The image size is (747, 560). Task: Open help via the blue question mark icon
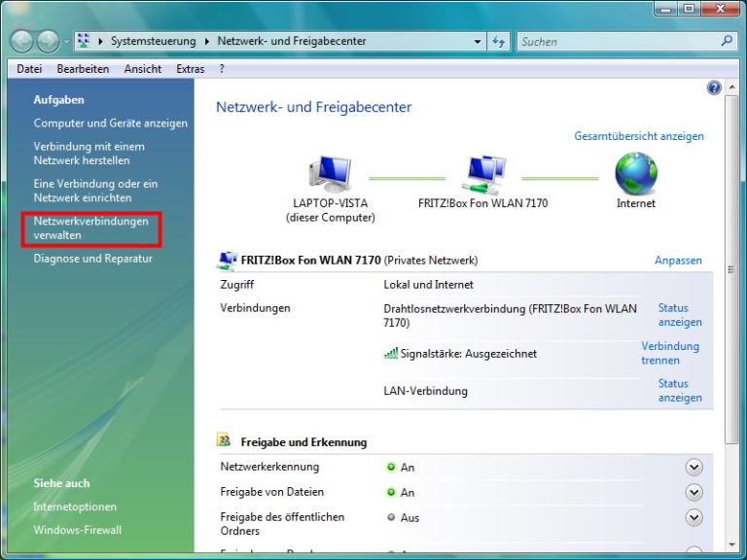point(714,87)
